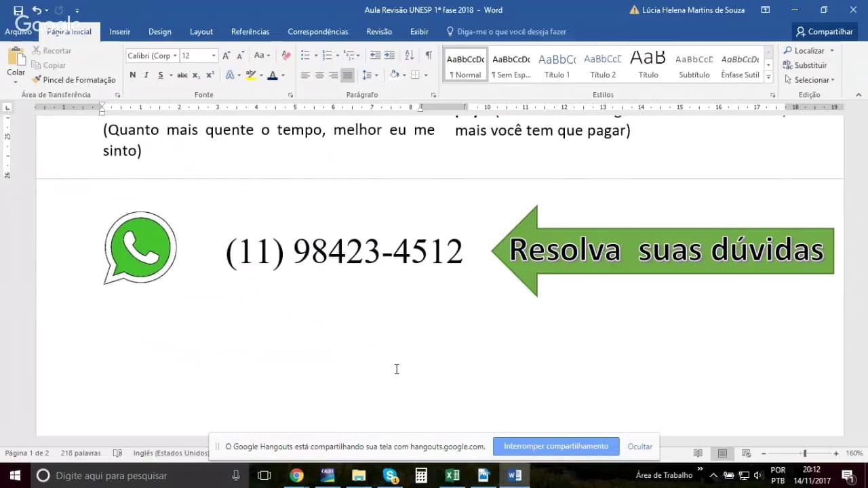Open the font size dropdown
The width and height of the screenshot is (868, 488).
214,56
